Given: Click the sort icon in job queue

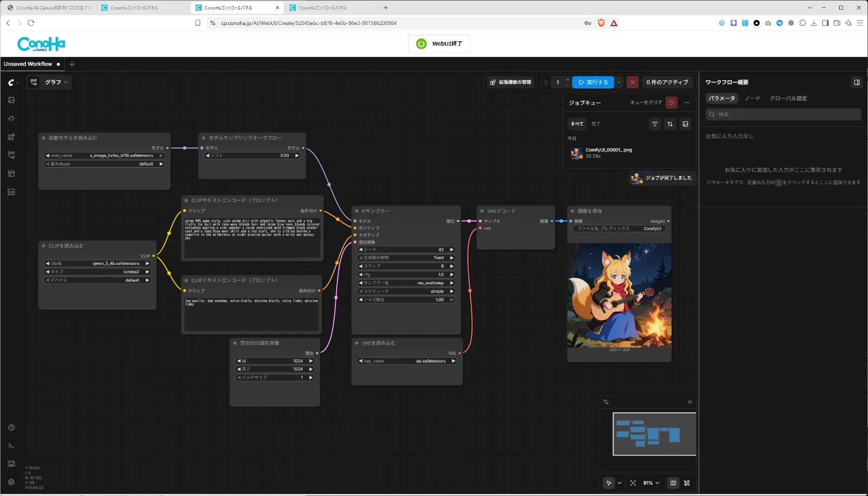Looking at the screenshot, I should coord(670,124).
